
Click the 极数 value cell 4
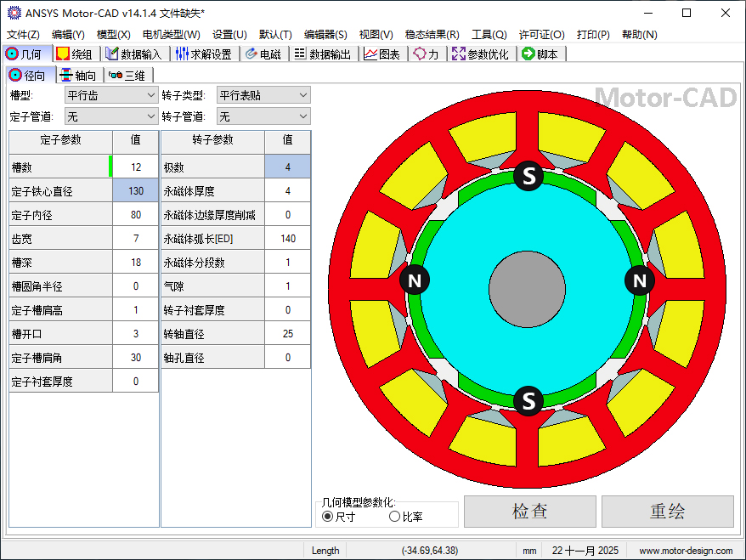click(x=288, y=167)
